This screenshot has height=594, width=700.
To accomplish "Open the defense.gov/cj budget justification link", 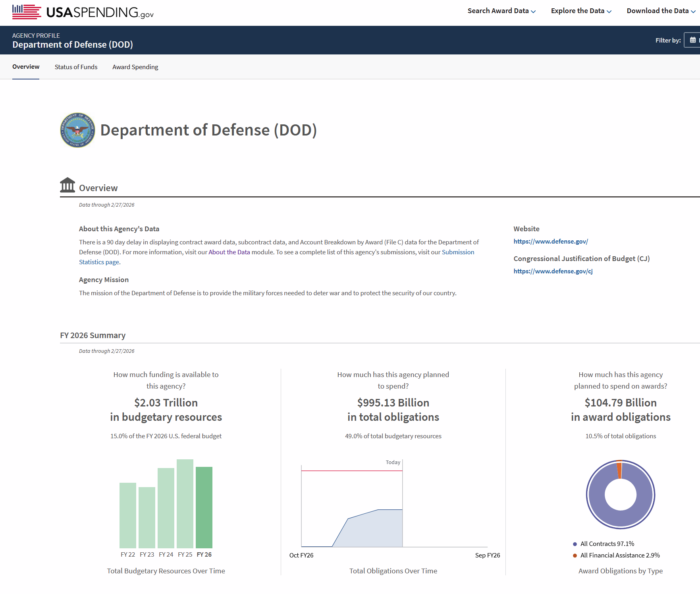I will click(553, 271).
